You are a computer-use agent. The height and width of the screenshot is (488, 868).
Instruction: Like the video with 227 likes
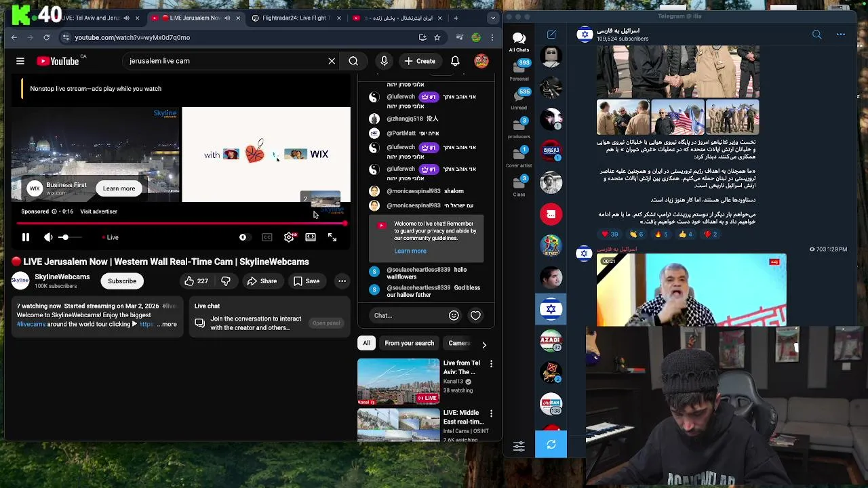[x=197, y=281]
